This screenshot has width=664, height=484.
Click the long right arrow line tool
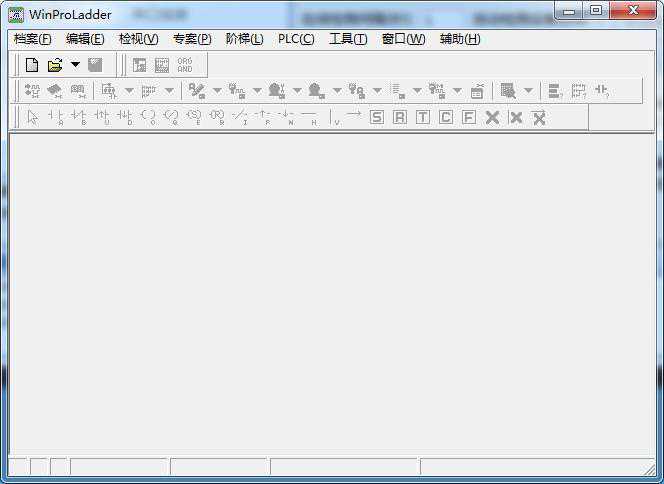(x=354, y=114)
